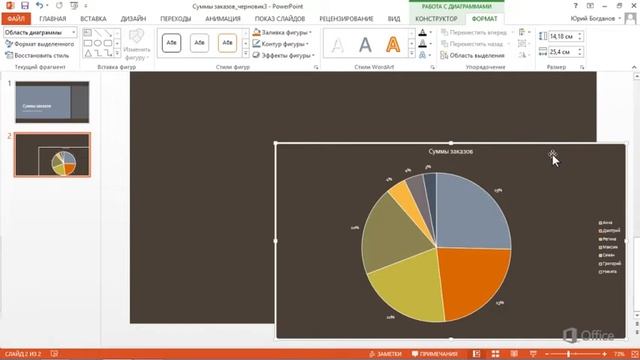Viewport: 640px width, 360px height.
Task: Apply the orange WordArt A style
Action: (x=393, y=44)
